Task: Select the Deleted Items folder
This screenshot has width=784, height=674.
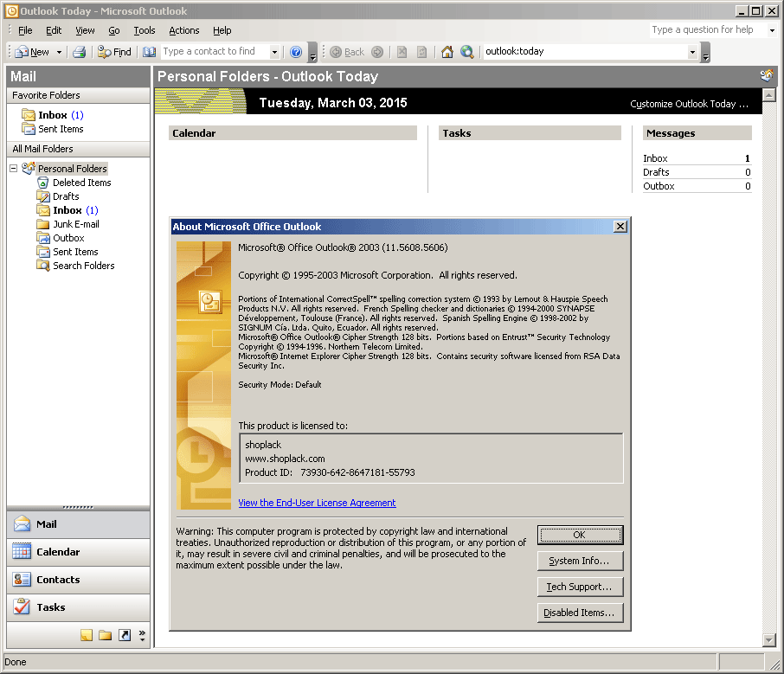Action: coord(82,183)
